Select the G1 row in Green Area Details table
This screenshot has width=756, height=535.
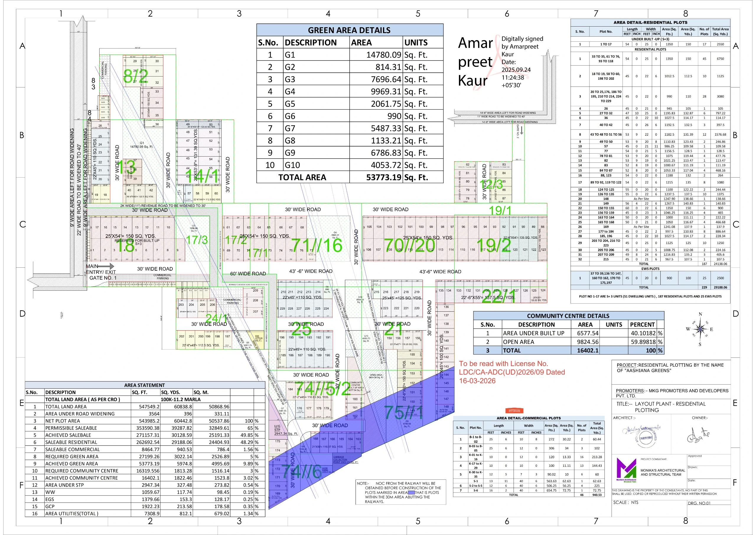[x=350, y=55]
